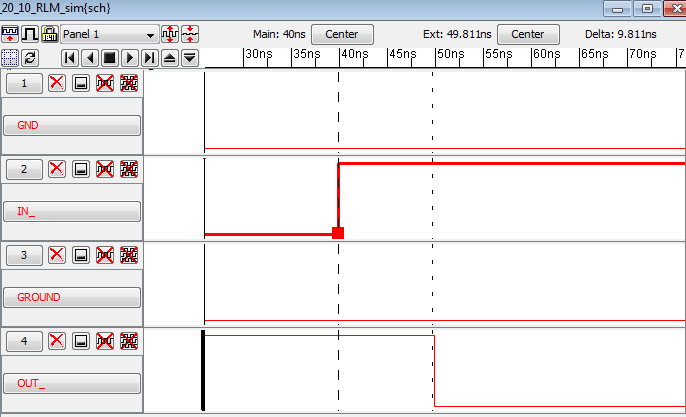Click the IN_ high-level waveform trace
This screenshot has height=417, width=686.
[x=512, y=164]
